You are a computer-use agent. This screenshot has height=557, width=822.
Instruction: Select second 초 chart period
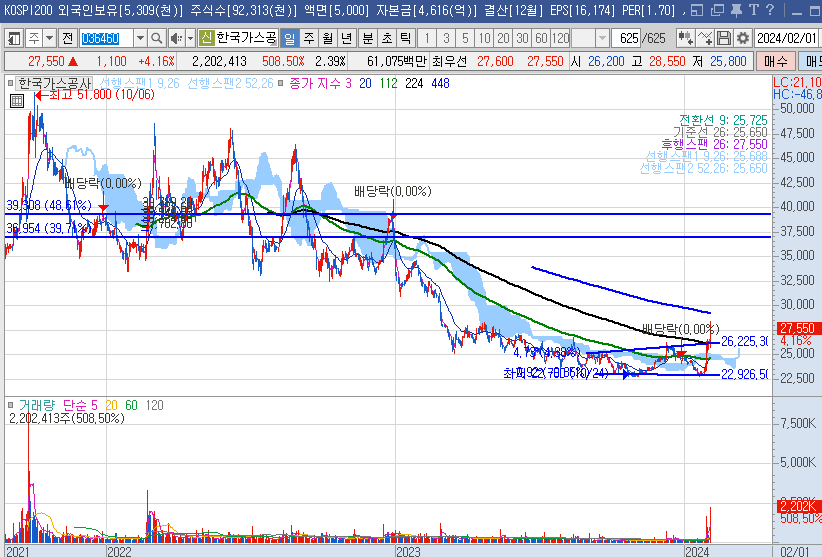pos(386,38)
